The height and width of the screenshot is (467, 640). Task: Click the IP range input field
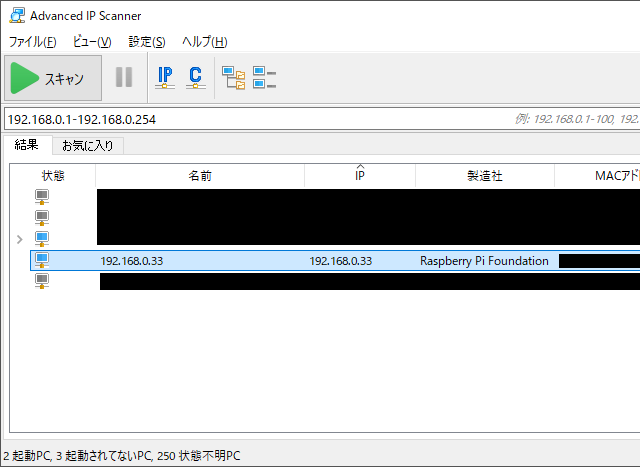pos(322,119)
